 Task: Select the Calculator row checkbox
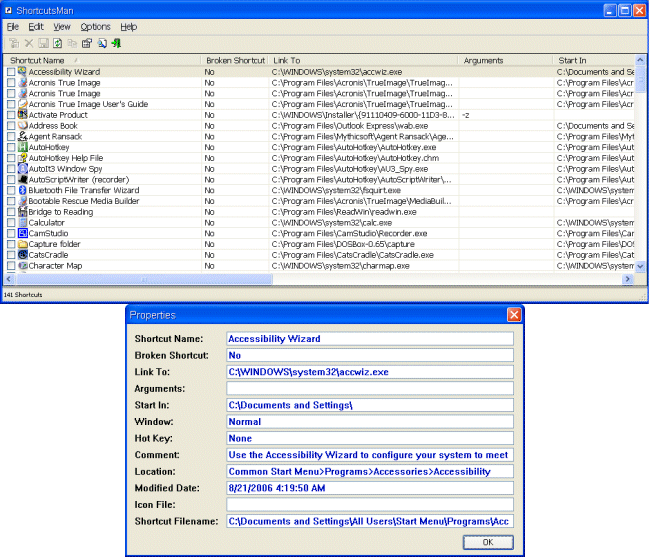click(x=11, y=223)
